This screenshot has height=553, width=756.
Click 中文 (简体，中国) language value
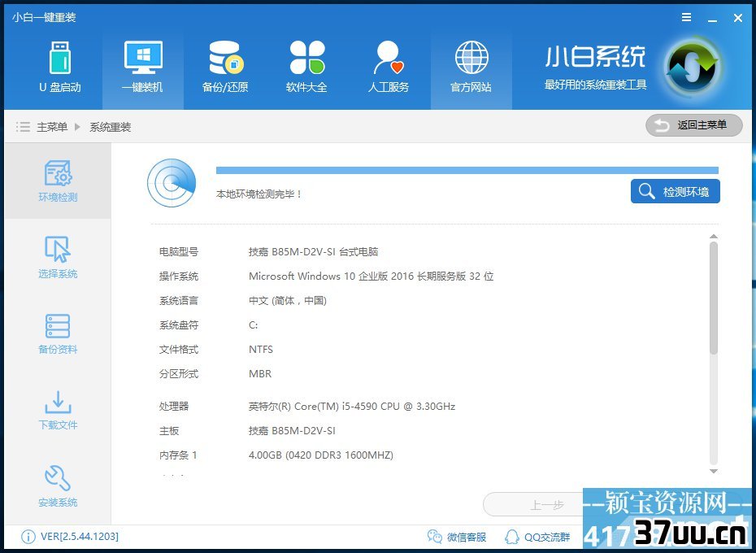click(288, 301)
